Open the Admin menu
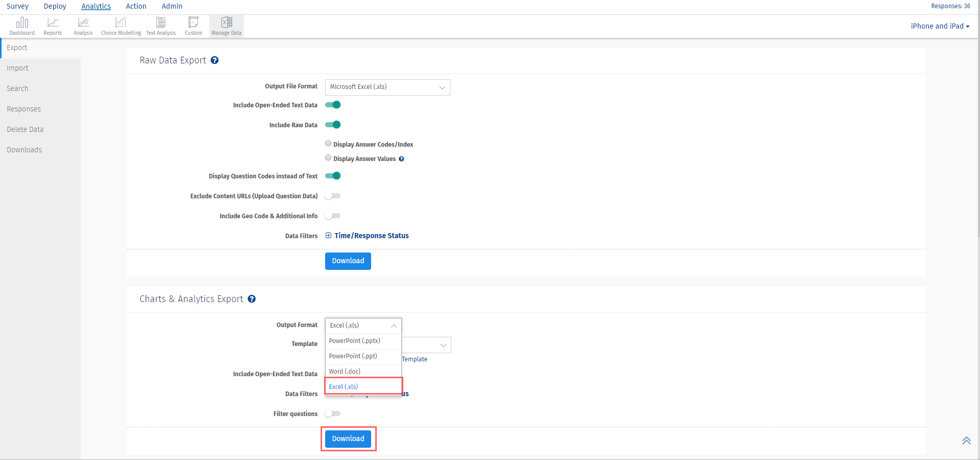Image resolution: width=980 pixels, height=460 pixels. 172,6
